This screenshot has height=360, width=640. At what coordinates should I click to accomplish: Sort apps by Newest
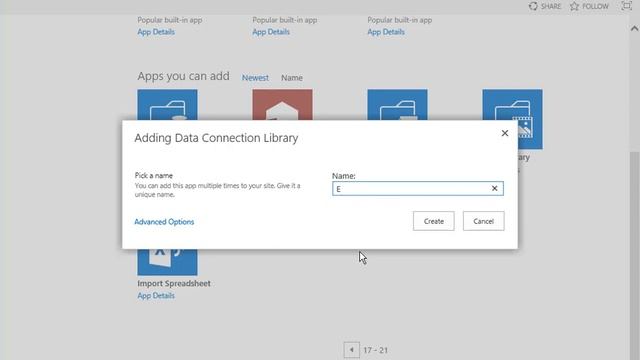pos(255,78)
